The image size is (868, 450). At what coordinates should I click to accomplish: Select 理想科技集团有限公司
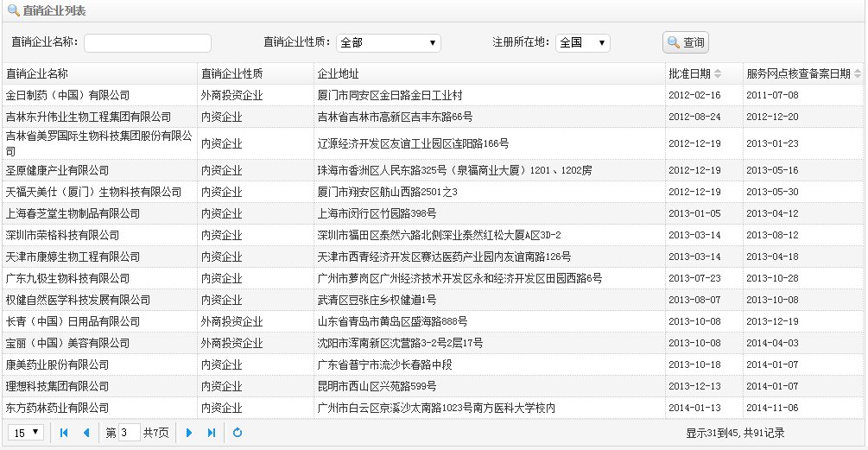point(57,386)
